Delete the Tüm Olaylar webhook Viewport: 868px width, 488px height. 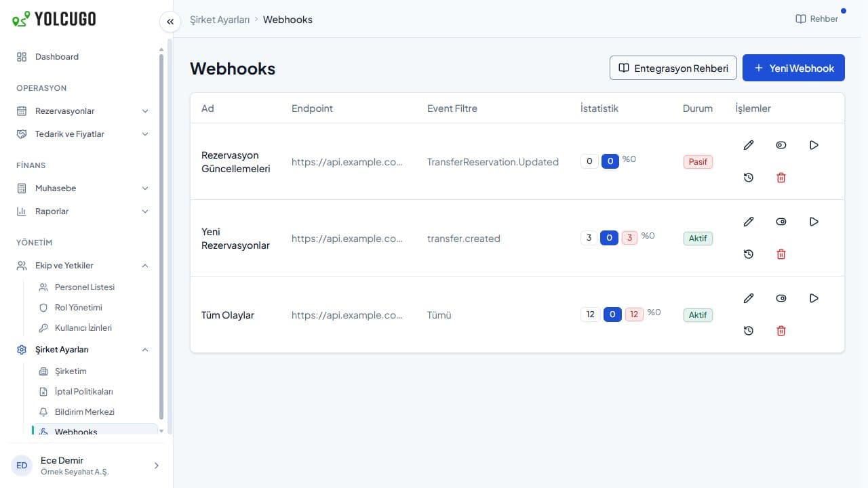tap(781, 331)
